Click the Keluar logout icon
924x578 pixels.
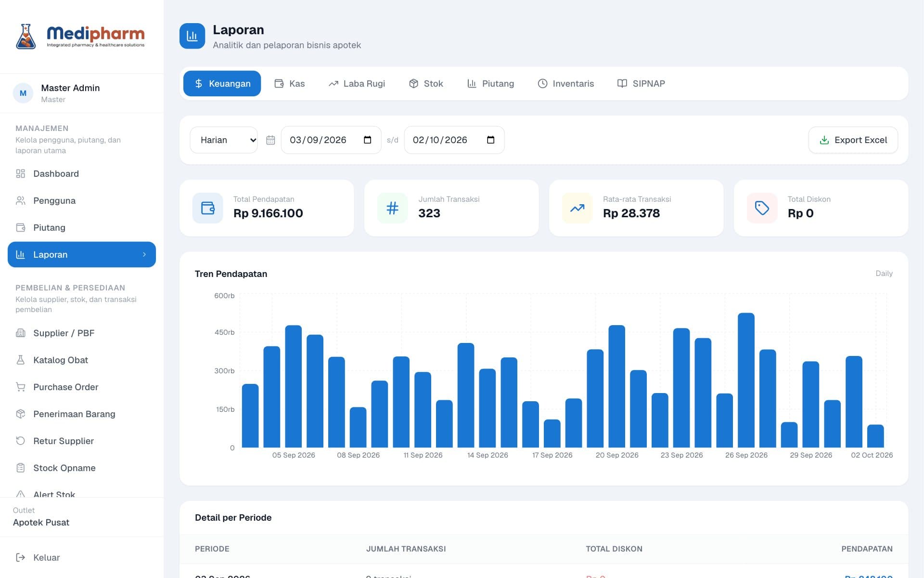point(21,557)
